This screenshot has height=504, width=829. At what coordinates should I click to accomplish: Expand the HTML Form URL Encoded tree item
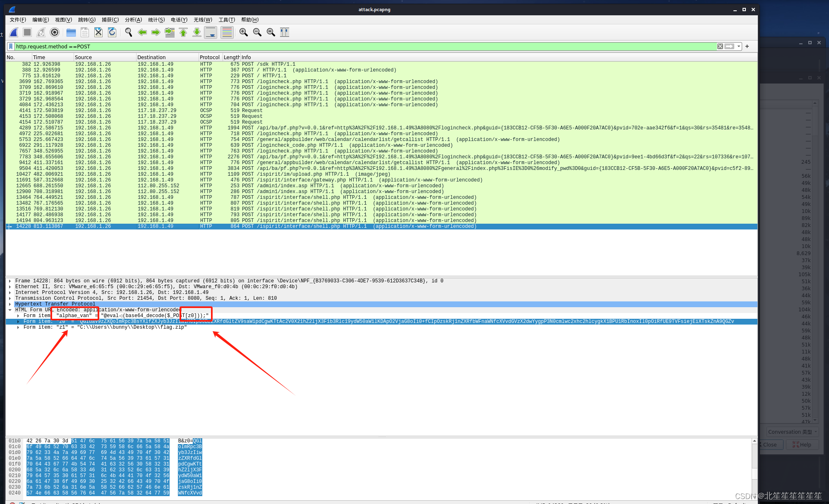(x=10, y=309)
